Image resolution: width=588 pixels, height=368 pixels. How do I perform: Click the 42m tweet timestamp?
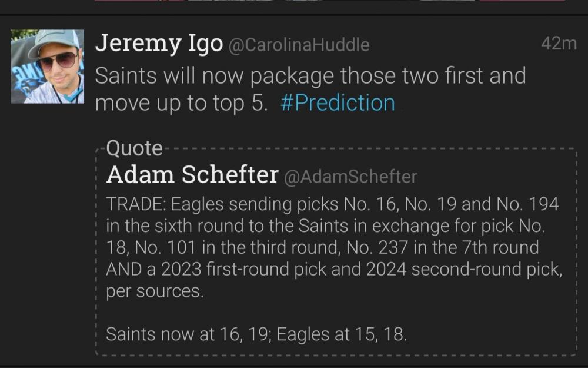coord(558,44)
